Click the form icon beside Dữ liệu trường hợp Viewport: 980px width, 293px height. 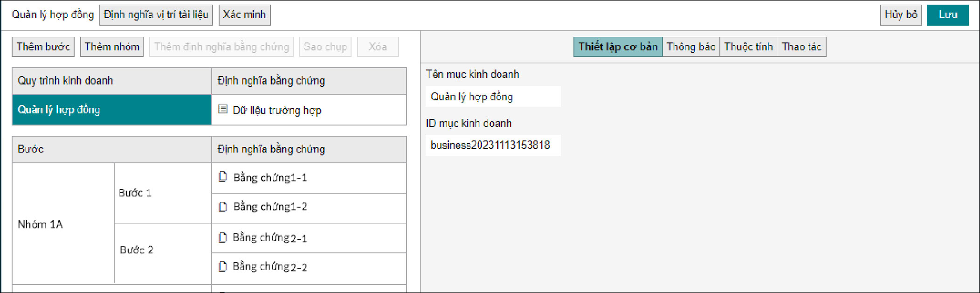coord(223,109)
